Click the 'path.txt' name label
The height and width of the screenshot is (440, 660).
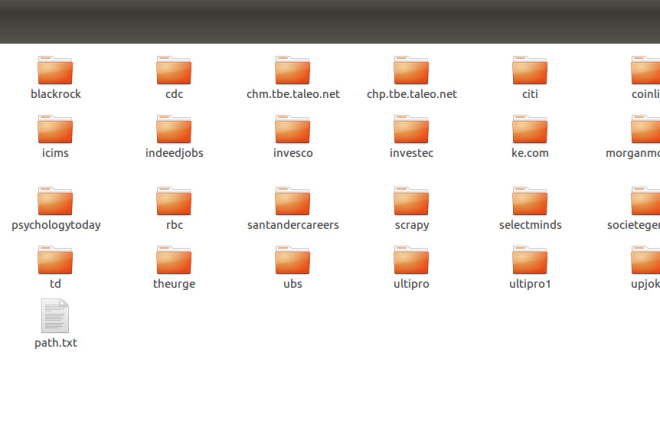(x=56, y=343)
